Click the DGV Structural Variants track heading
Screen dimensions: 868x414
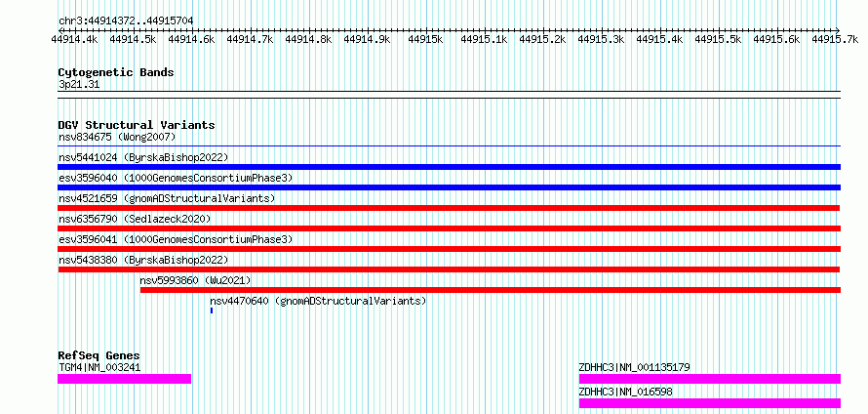point(137,125)
